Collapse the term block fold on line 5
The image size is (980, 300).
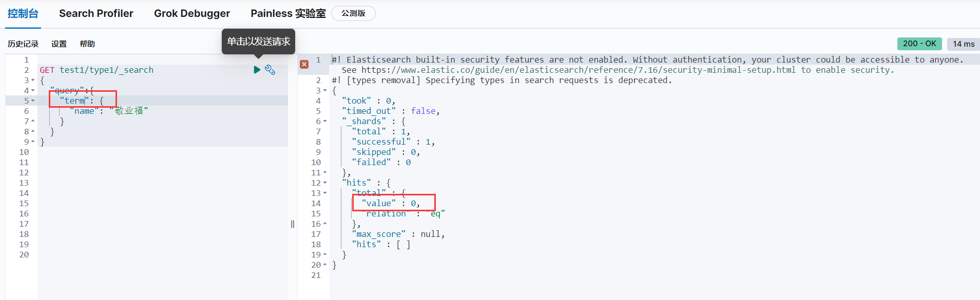[33, 101]
